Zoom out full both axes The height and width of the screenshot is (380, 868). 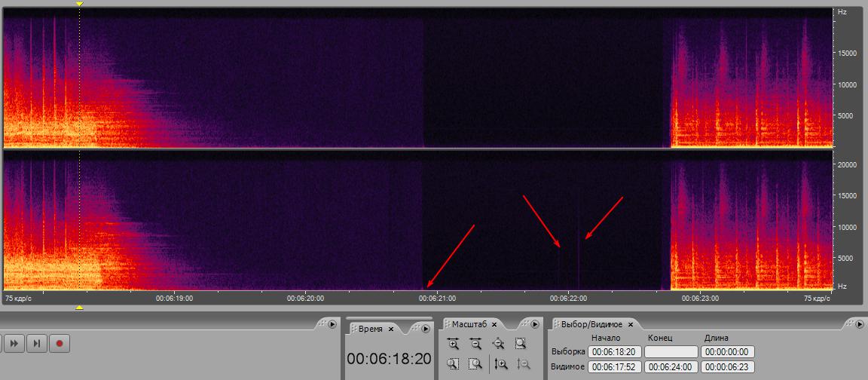coord(498,344)
